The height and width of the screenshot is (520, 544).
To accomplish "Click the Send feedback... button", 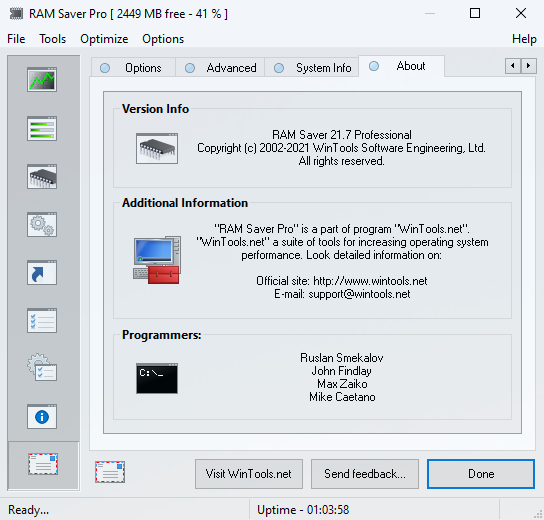I will (x=365, y=474).
